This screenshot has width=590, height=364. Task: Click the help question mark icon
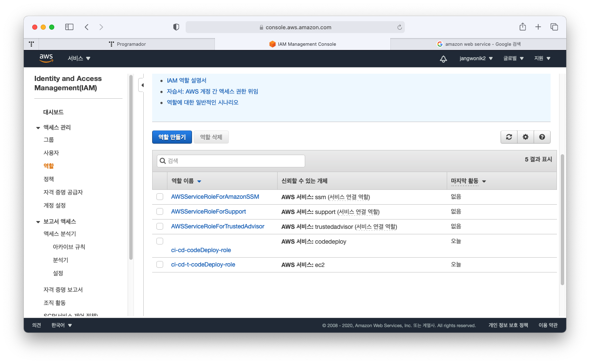[542, 137]
